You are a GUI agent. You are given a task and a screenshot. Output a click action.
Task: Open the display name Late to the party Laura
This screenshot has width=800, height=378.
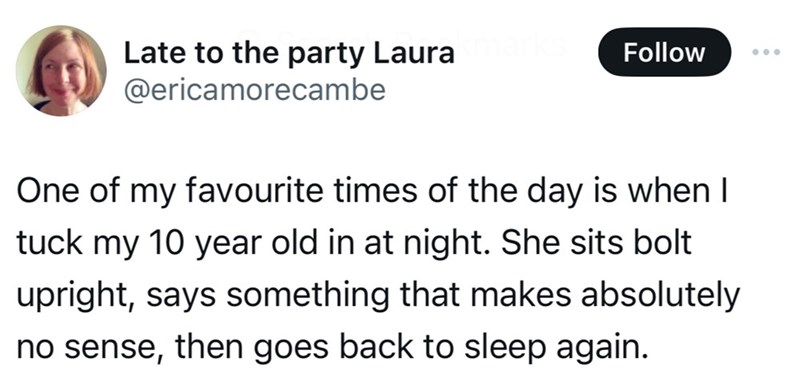pyautogui.click(x=289, y=54)
